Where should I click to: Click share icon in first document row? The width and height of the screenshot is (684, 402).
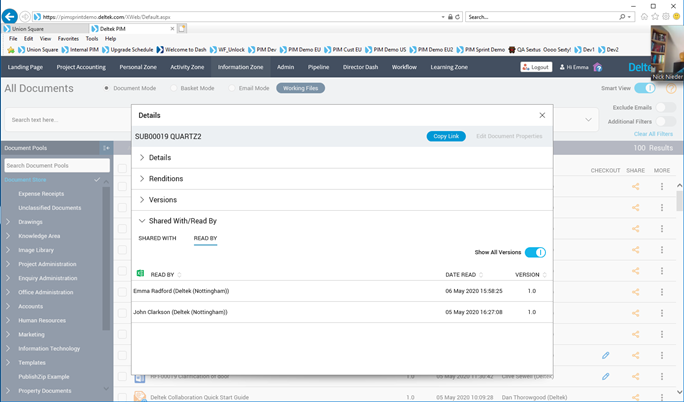(636, 187)
